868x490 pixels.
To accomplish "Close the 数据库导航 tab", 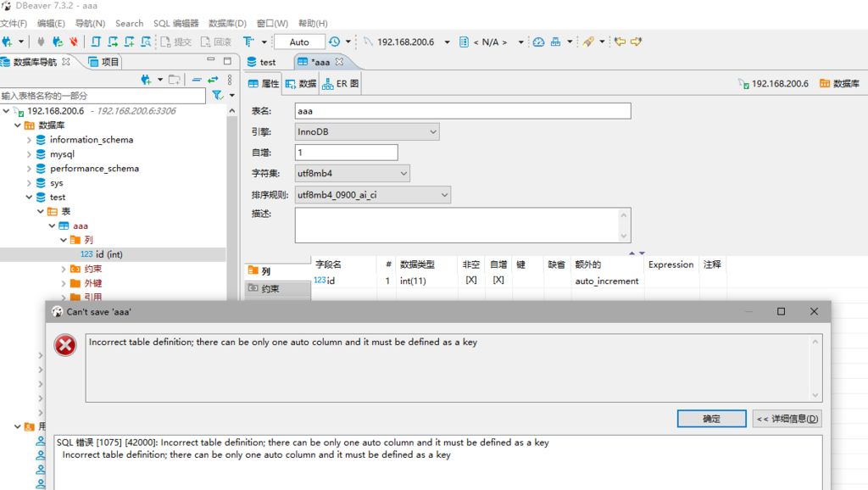I will (x=66, y=61).
